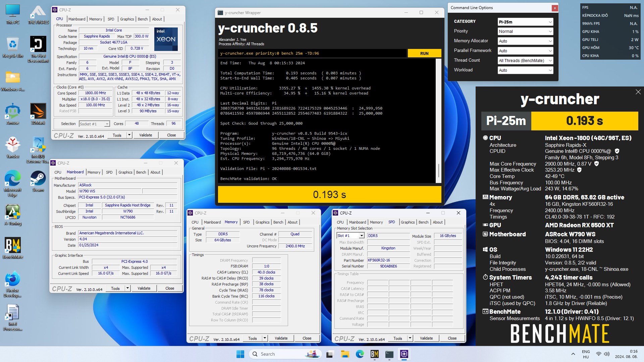Switch to Bench tab in top CPU-Z window
644x362 pixels.
tap(143, 19)
